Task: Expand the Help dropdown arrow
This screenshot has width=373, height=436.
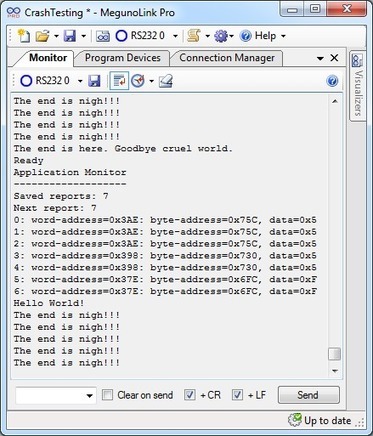Action: (283, 36)
